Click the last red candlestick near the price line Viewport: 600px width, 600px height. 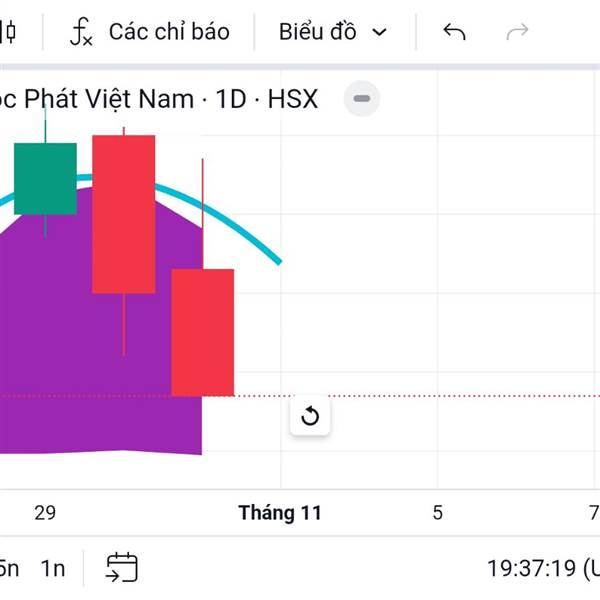tap(202, 332)
